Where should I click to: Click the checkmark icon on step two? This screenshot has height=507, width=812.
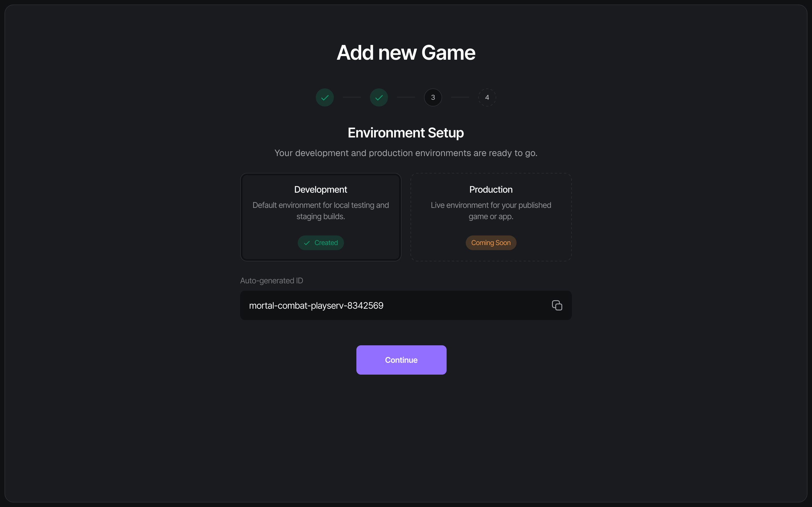378,97
